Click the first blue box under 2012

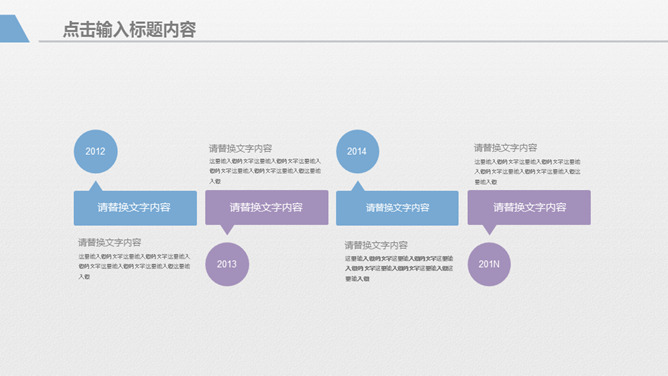click(x=135, y=208)
